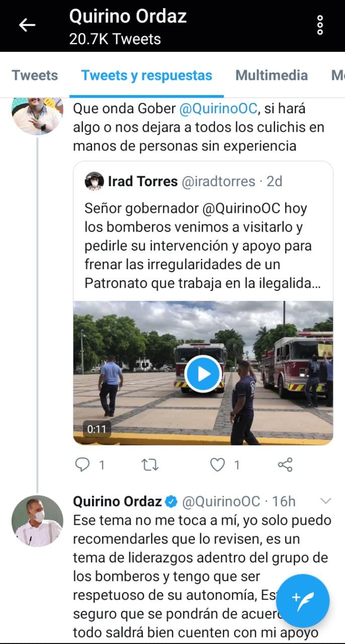Retweet the culichis tweet
The image size is (345, 644).
coord(150,465)
